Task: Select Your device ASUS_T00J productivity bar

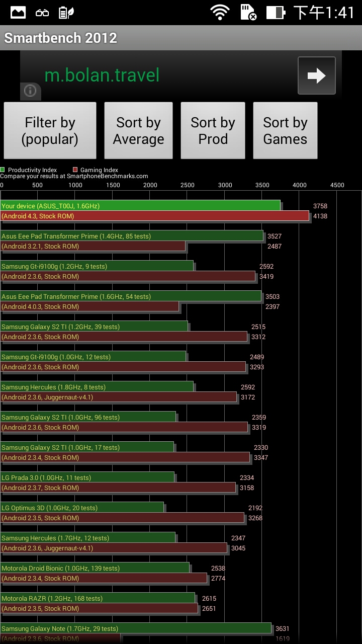Action: pyautogui.click(x=140, y=206)
